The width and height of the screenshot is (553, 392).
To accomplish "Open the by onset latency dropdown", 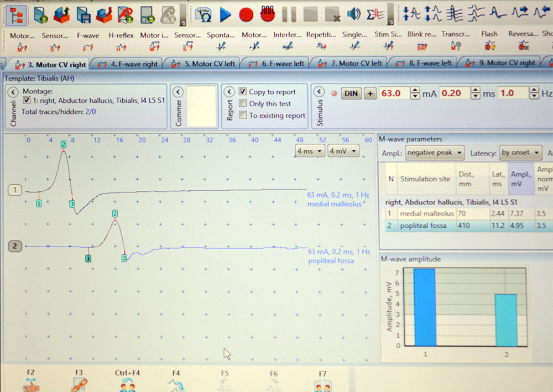I will (x=520, y=153).
